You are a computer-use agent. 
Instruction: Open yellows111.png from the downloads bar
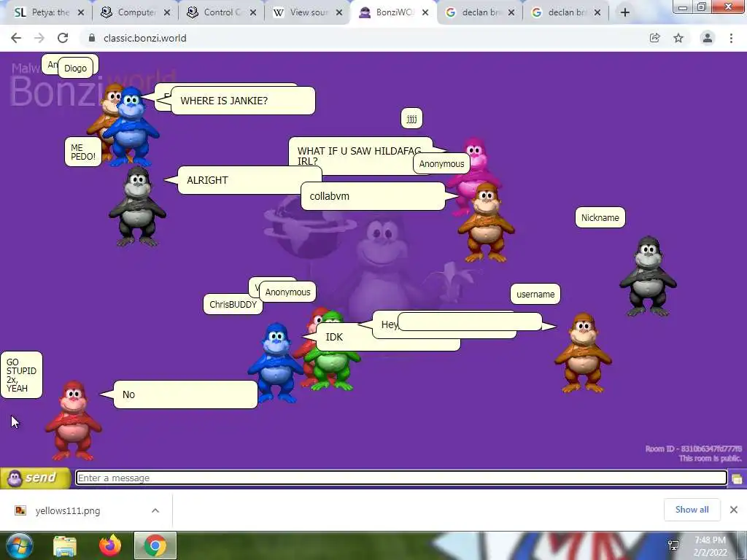tap(67, 511)
